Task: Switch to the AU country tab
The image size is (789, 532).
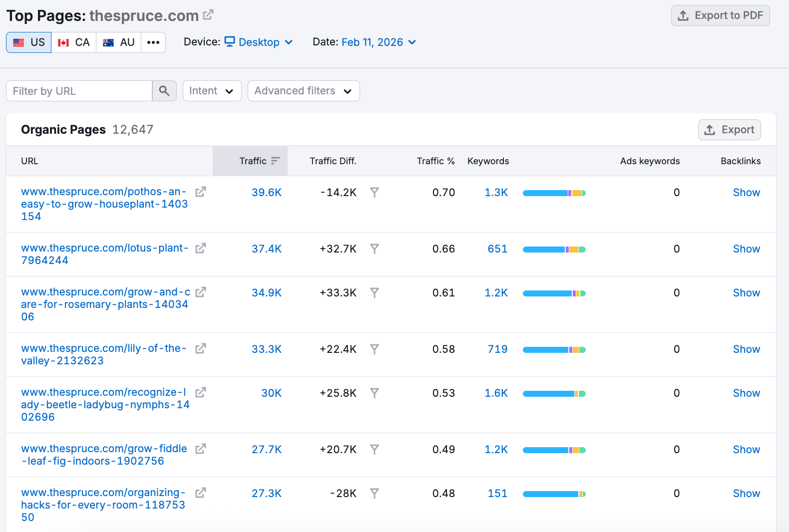Action: pyautogui.click(x=119, y=42)
